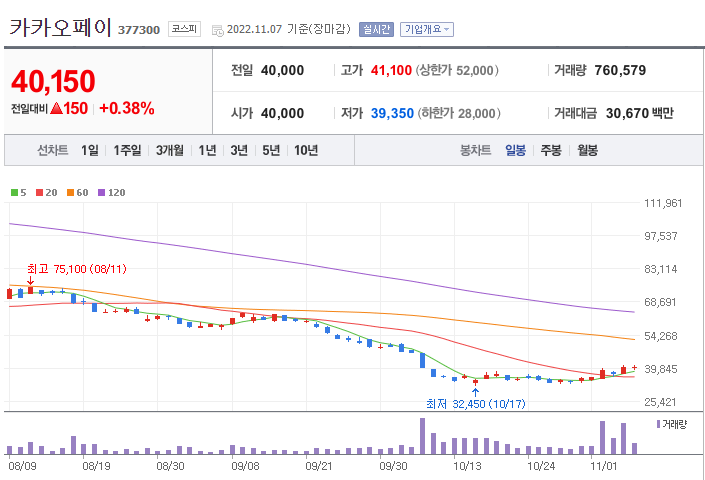Click the green 5-day moving average swatch

14,192
